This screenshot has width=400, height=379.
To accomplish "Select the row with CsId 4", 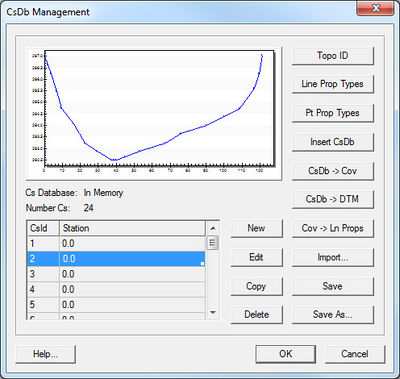I will pyautogui.click(x=116, y=289).
